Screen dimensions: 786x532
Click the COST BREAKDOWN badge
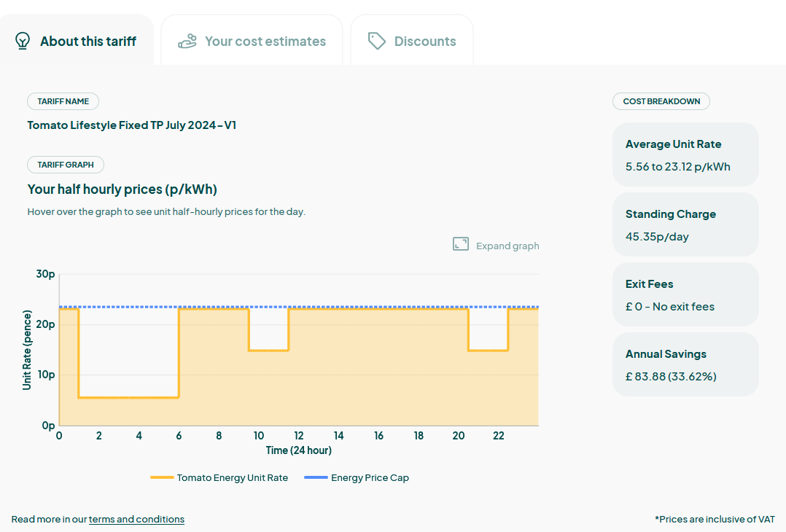point(661,101)
